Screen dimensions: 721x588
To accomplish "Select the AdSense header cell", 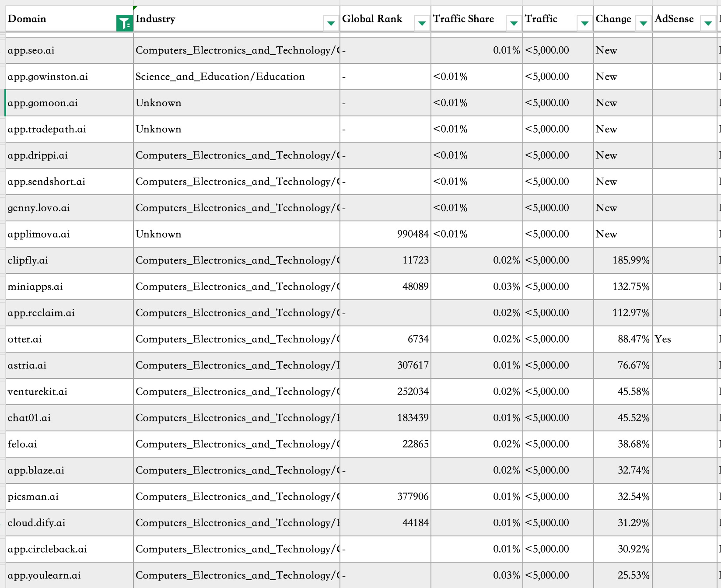I will 685,19.
